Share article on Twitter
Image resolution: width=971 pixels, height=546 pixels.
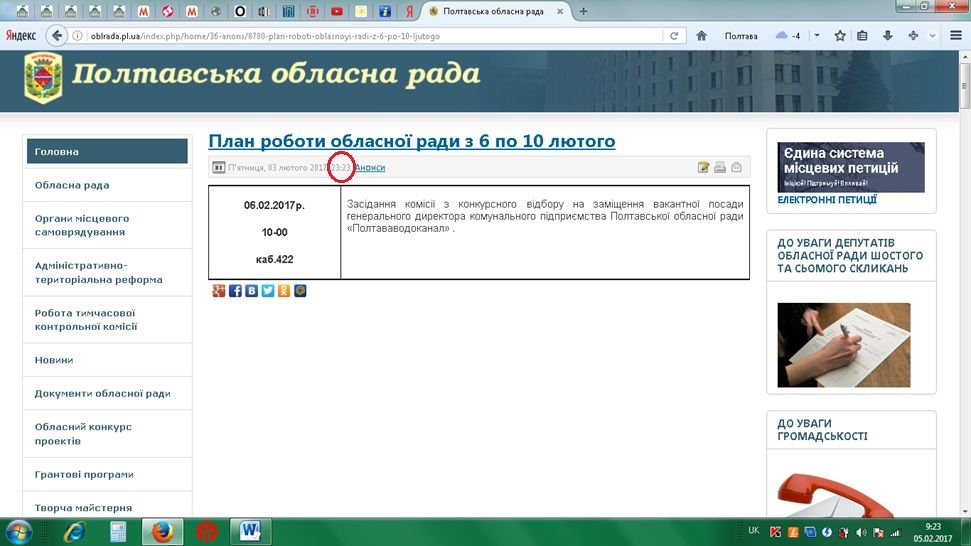click(268, 291)
